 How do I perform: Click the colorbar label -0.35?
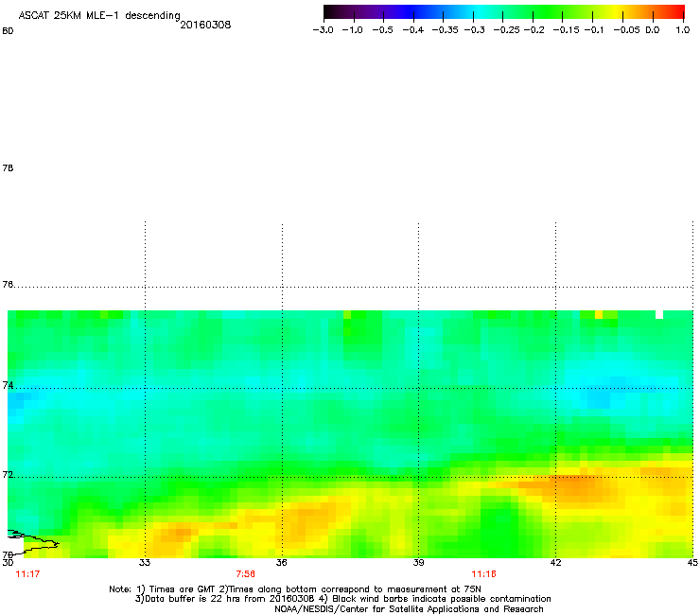click(446, 30)
